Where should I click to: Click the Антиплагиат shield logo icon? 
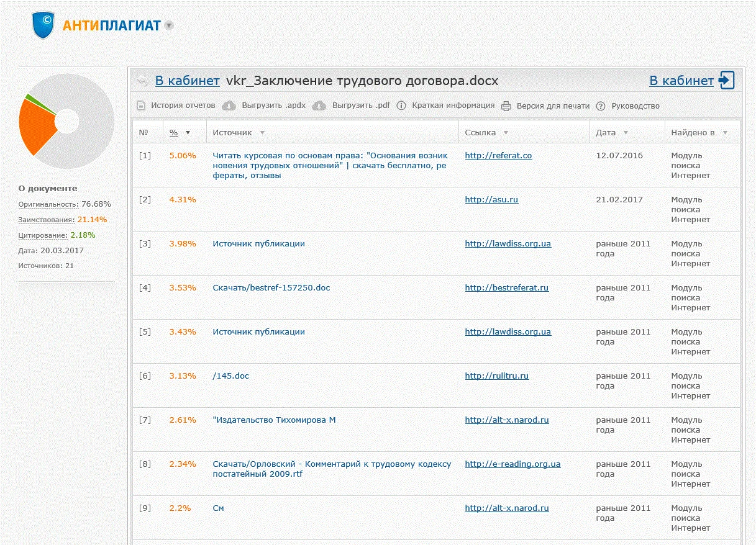43,25
